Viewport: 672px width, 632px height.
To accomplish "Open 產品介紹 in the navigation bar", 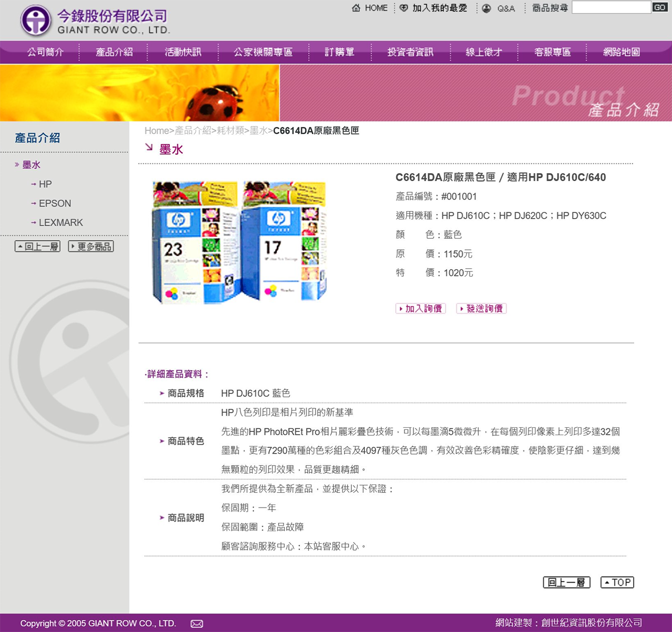I will coord(114,52).
